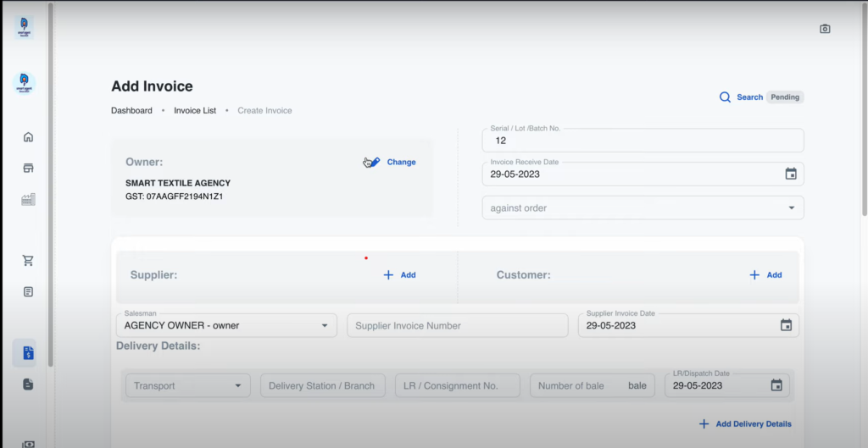Viewport: 868px width, 448px height.
Task: Open the shopping cart icon in sidebar
Action: [28, 261]
